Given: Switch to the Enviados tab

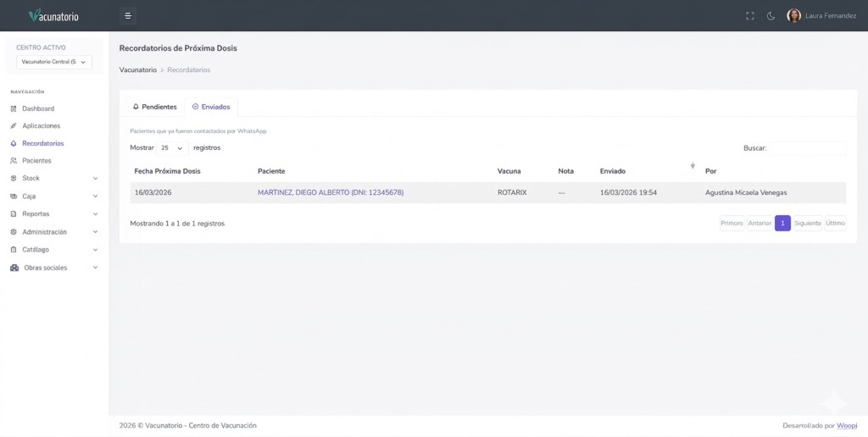Looking at the screenshot, I should [x=211, y=107].
